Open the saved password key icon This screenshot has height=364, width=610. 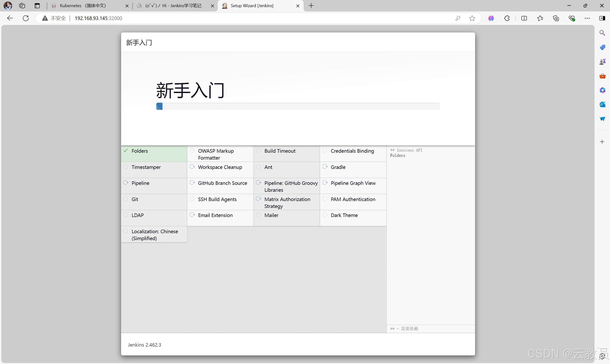[458, 18]
